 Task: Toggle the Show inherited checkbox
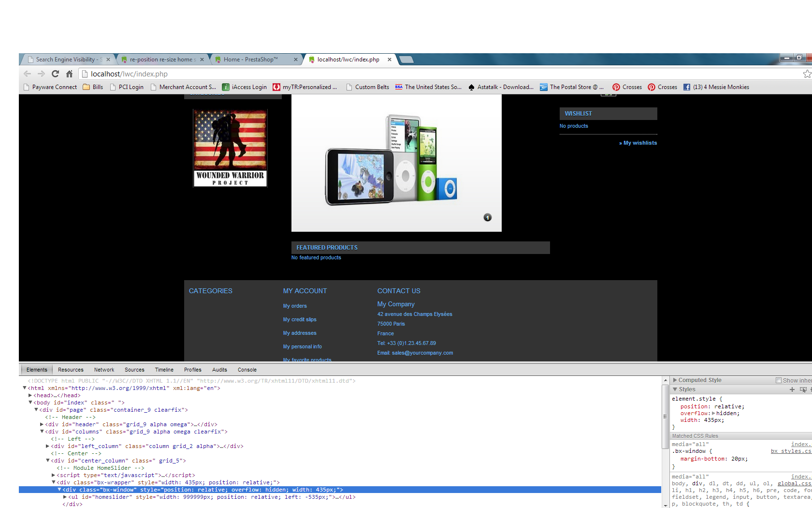click(x=779, y=380)
